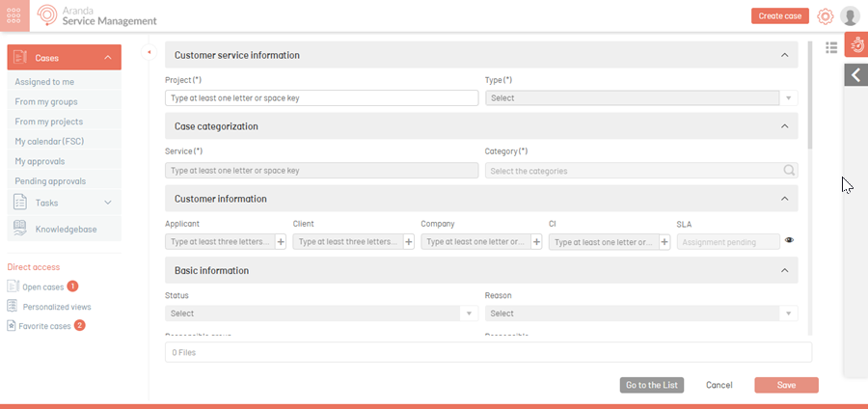Open the Type dropdown
The height and width of the screenshot is (409, 868).
tap(640, 98)
